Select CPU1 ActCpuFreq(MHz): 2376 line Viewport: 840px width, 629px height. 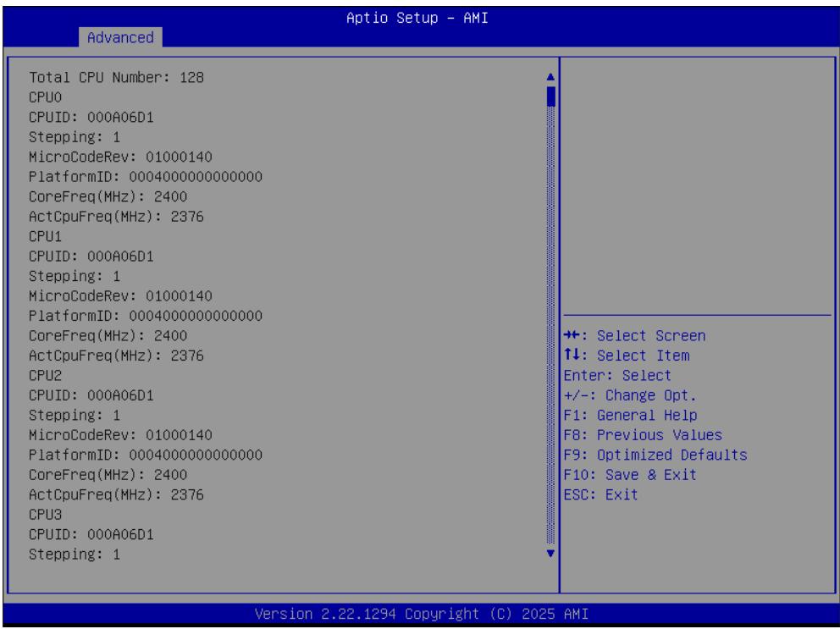116,356
